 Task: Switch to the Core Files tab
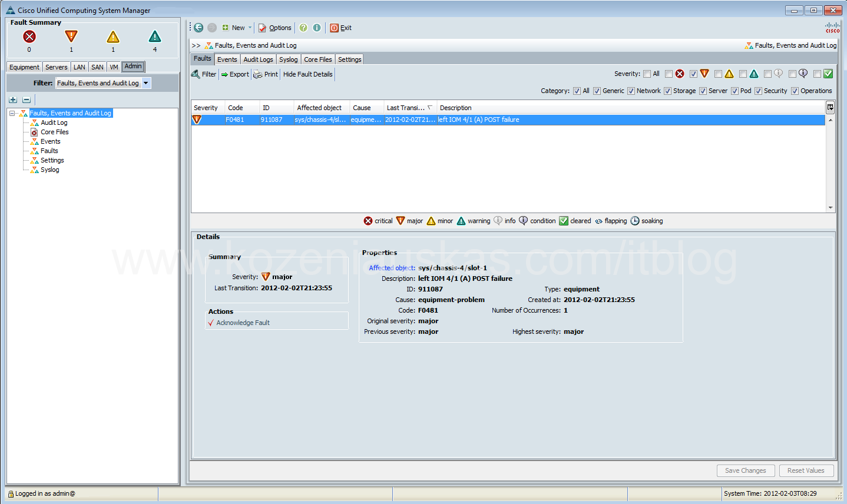click(318, 59)
